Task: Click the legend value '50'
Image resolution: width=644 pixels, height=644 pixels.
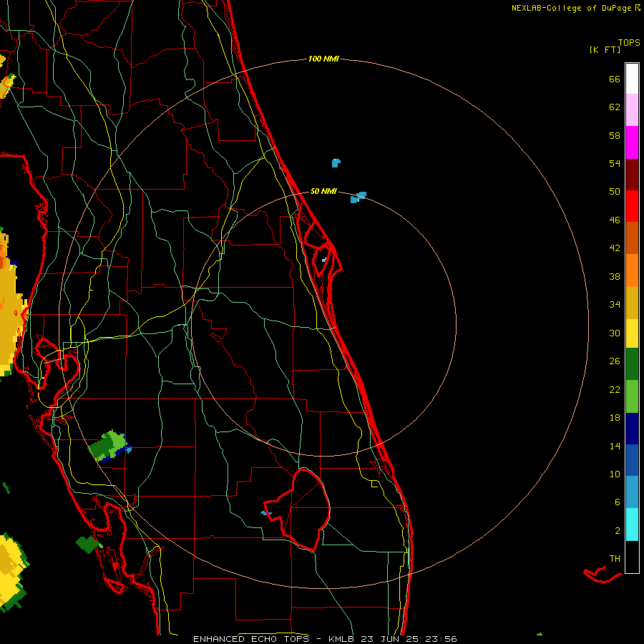Action: tap(615, 191)
